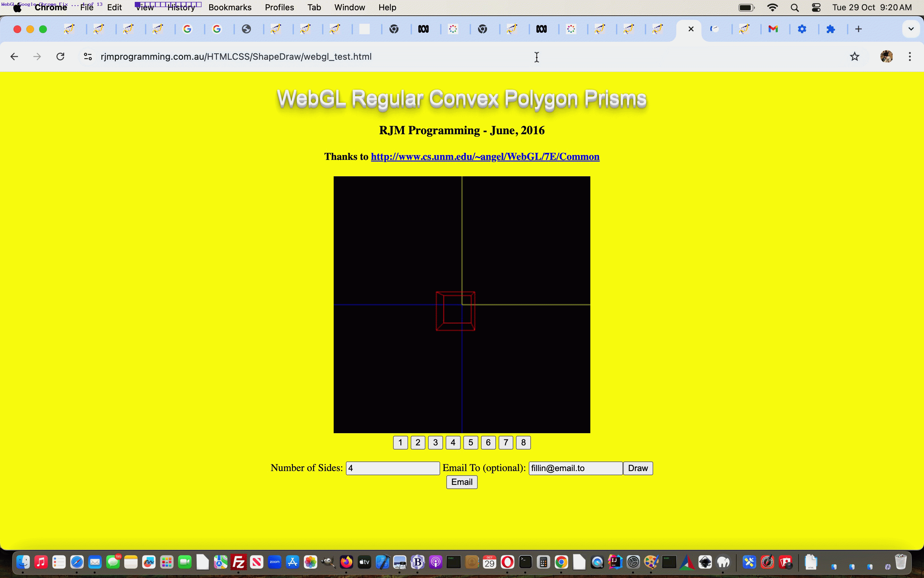This screenshot has width=924, height=578.
Task: Go back using the browser back arrow
Action: 14,57
